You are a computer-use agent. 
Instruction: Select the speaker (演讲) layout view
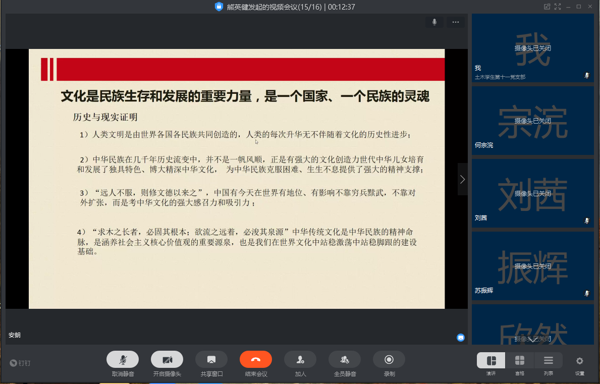click(x=491, y=360)
